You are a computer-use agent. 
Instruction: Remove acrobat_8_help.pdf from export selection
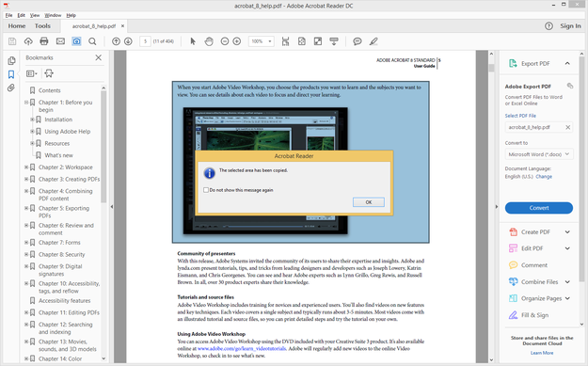coord(568,128)
